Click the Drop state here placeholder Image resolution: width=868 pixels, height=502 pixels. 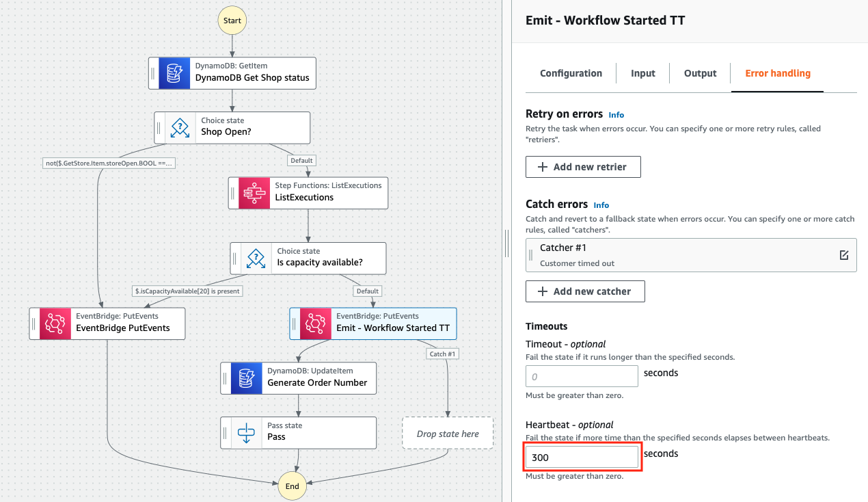tap(448, 432)
